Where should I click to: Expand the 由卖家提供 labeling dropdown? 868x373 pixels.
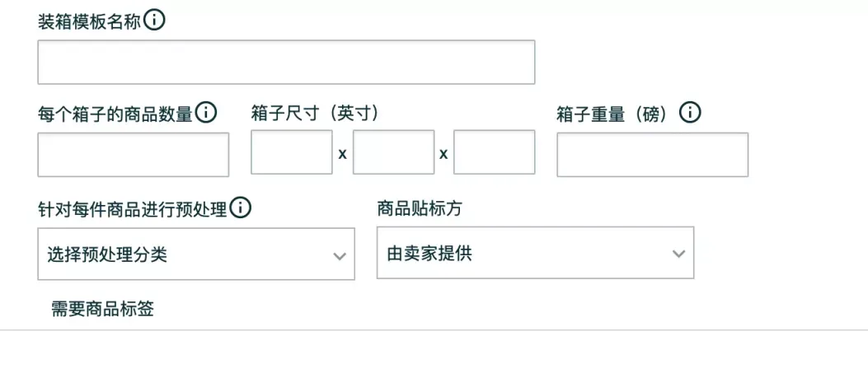pos(535,253)
